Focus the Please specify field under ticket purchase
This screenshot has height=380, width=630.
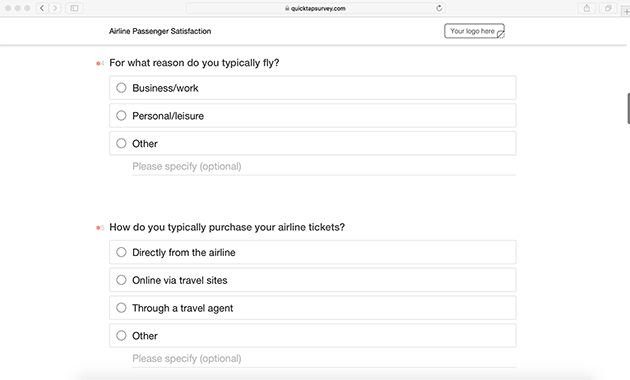pyautogui.click(x=324, y=359)
